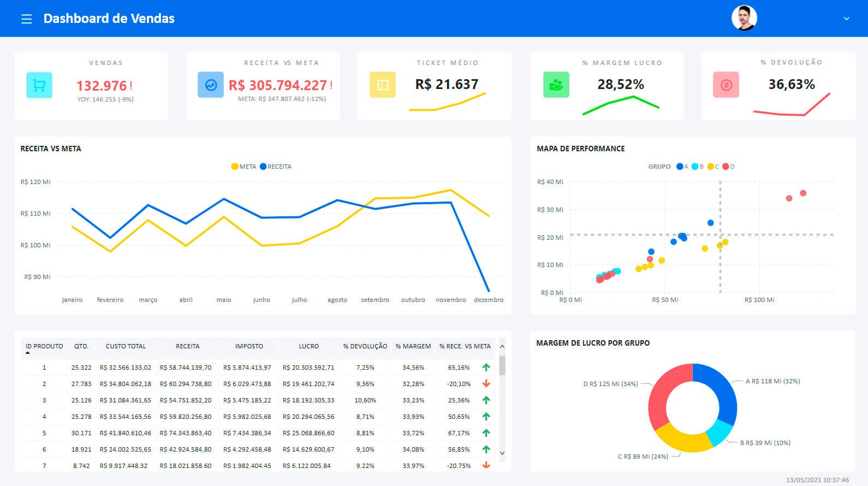Select group B legend dot in performance map
Image resolution: width=868 pixels, height=486 pixels.
click(x=695, y=167)
